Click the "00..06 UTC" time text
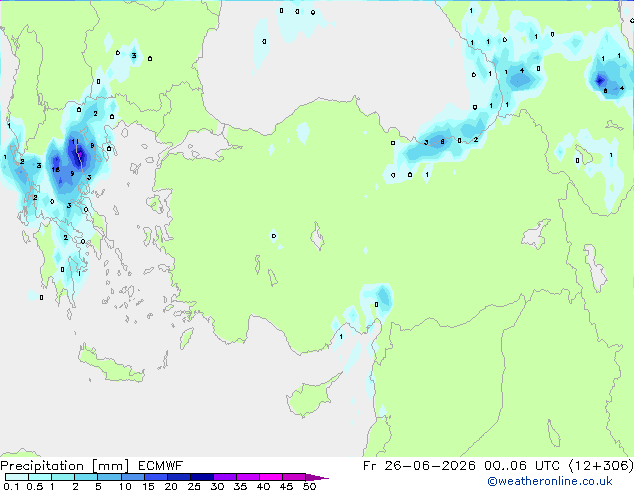634x490 pixels. 522,466
